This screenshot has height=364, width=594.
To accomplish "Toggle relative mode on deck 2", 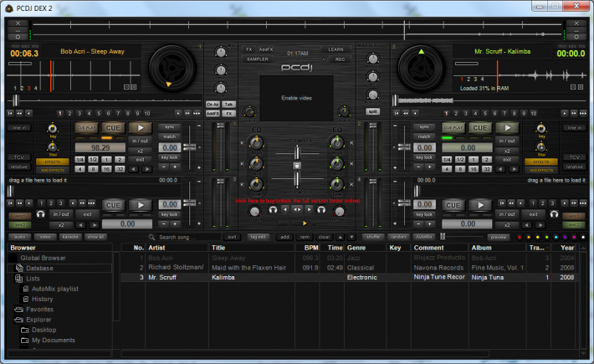I will click(x=574, y=167).
